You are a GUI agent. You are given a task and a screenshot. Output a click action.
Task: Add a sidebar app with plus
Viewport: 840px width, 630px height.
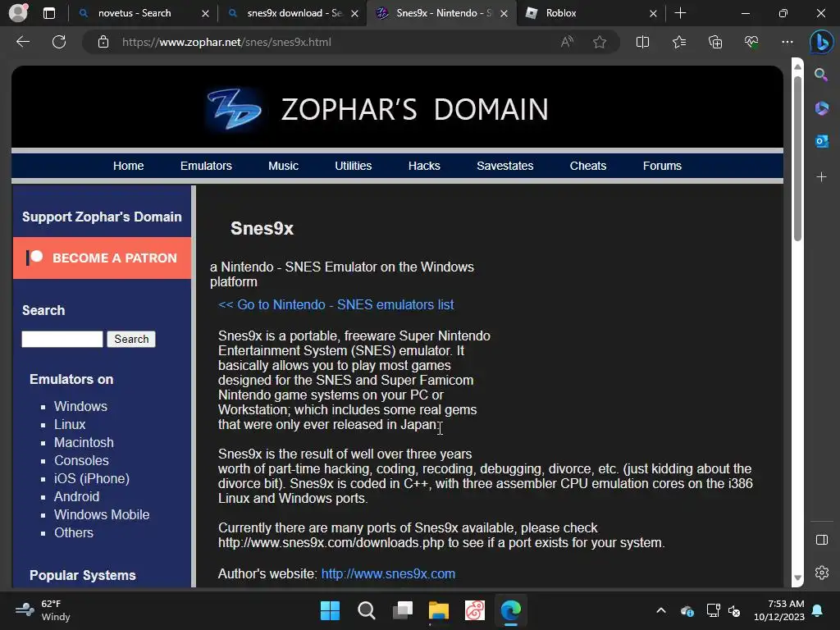pos(821,177)
